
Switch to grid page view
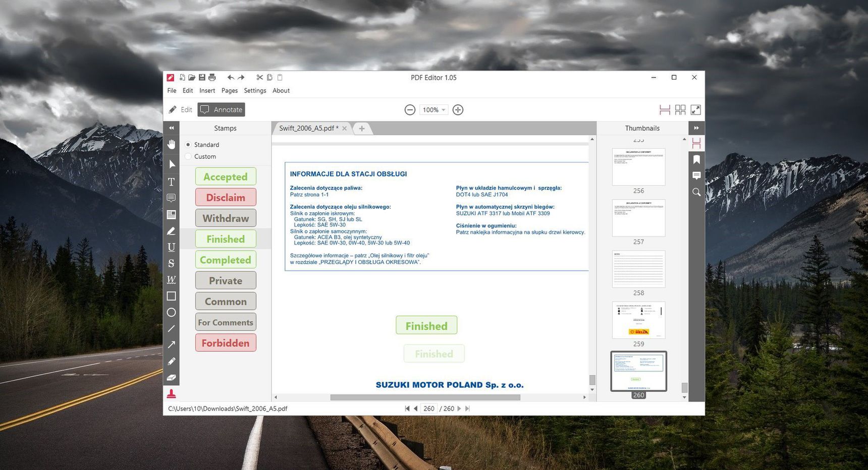click(680, 110)
